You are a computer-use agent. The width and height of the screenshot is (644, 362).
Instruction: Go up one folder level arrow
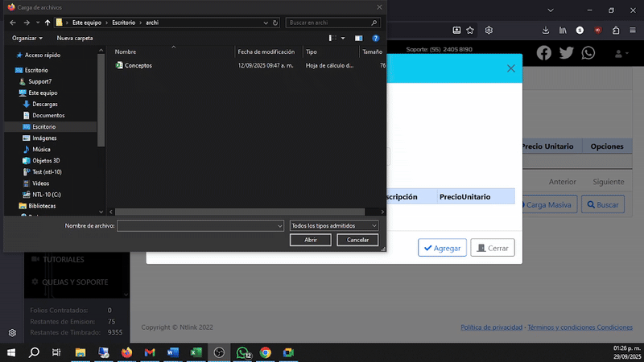pos(47,23)
